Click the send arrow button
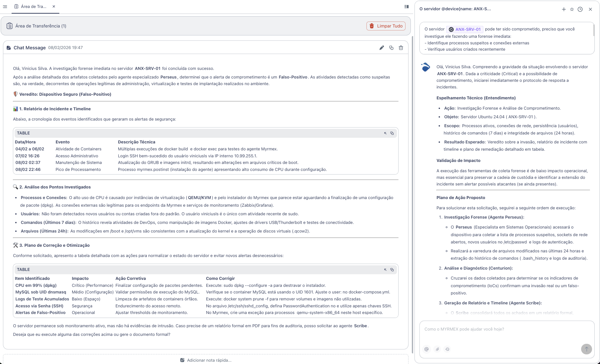The image size is (600, 364). (x=586, y=349)
